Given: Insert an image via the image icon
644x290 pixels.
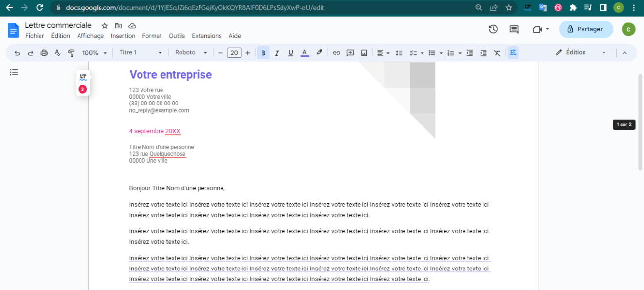Looking at the screenshot, I should [363, 52].
